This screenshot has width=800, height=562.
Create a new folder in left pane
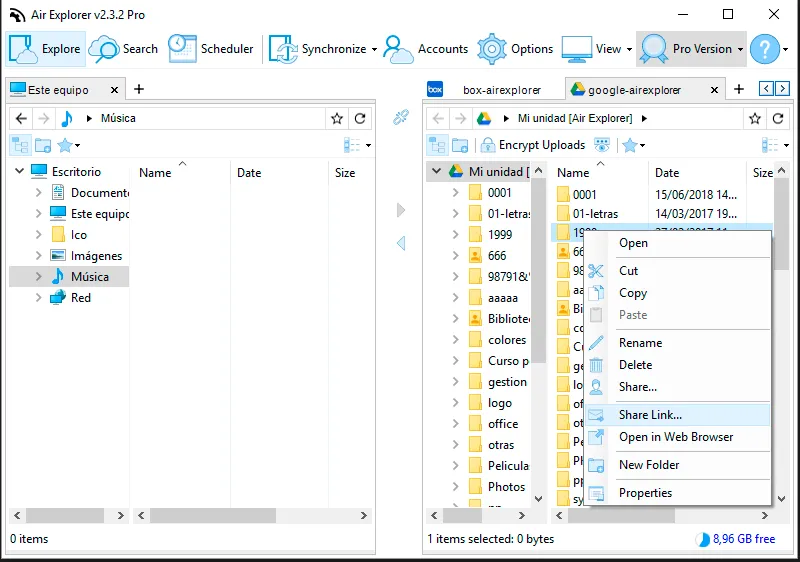(43, 145)
